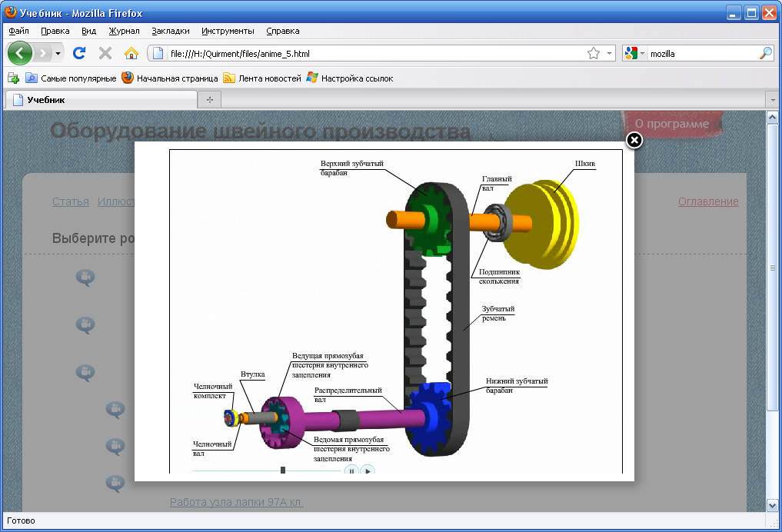Viewport: 782px width, 532px height.
Task: Go to the Home page icon
Action: 131,53
